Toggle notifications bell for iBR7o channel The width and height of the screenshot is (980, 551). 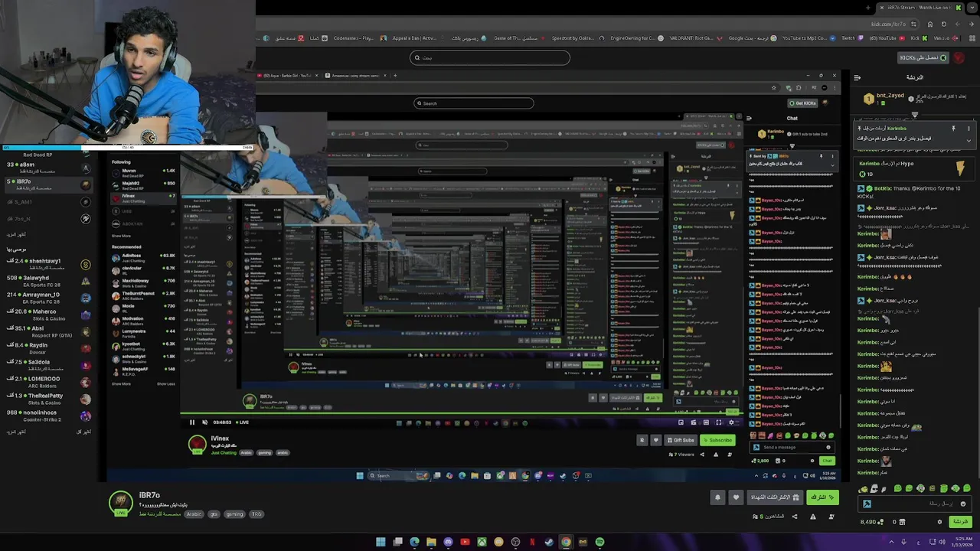click(x=717, y=497)
